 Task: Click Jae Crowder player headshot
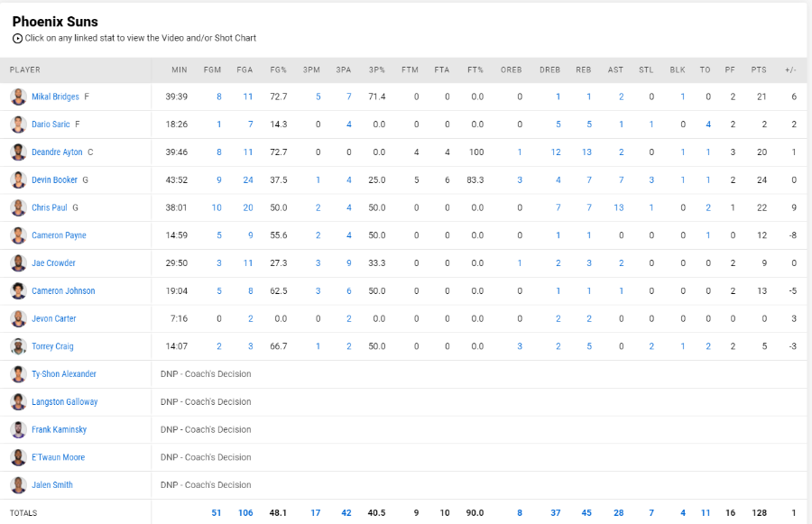18,263
